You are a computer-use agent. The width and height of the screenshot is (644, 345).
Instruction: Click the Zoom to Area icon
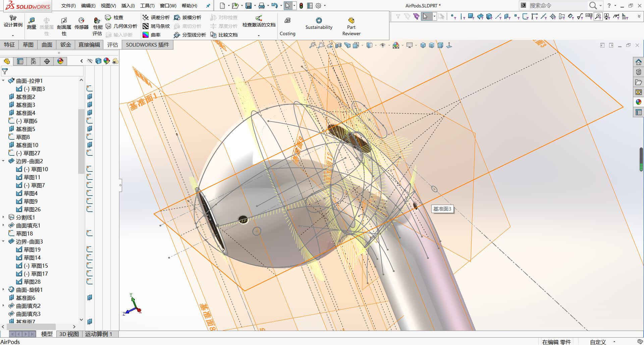321,45
